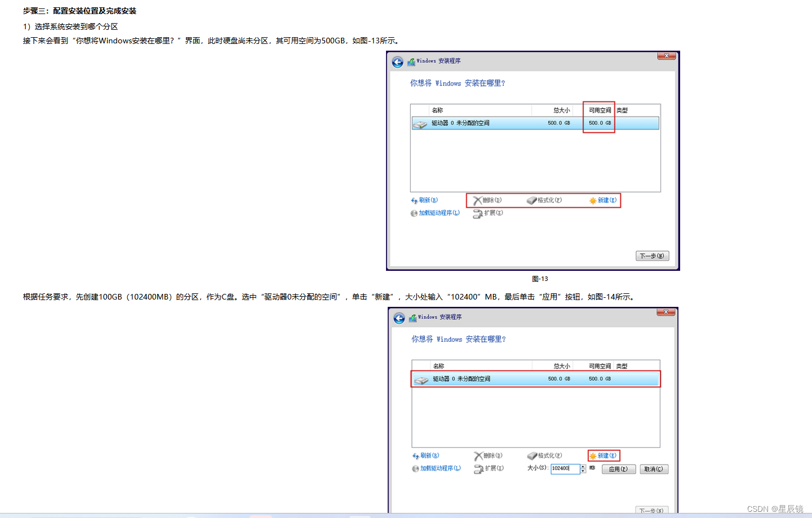Click the 可用空间 column header in the lower dialog
Screen dimensions: 812x518
point(600,367)
